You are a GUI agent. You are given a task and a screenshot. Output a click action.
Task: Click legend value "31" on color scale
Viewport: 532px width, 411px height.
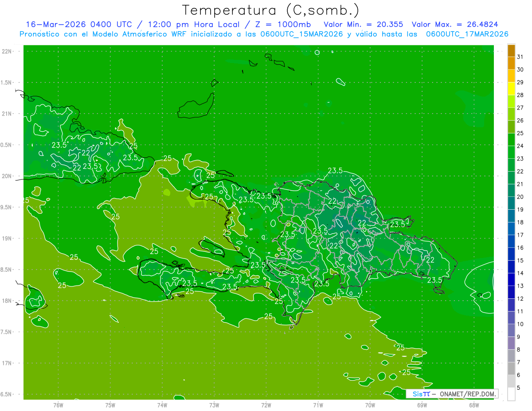coord(520,57)
